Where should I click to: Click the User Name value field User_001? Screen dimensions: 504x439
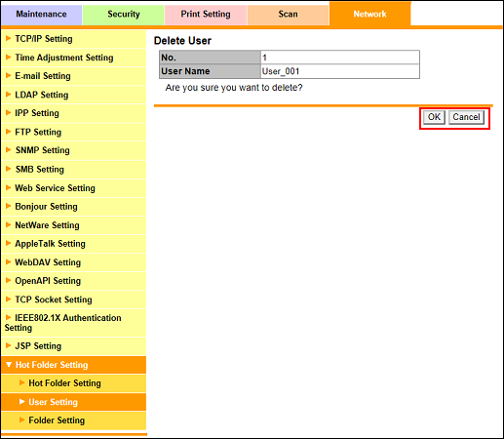click(x=340, y=71)
